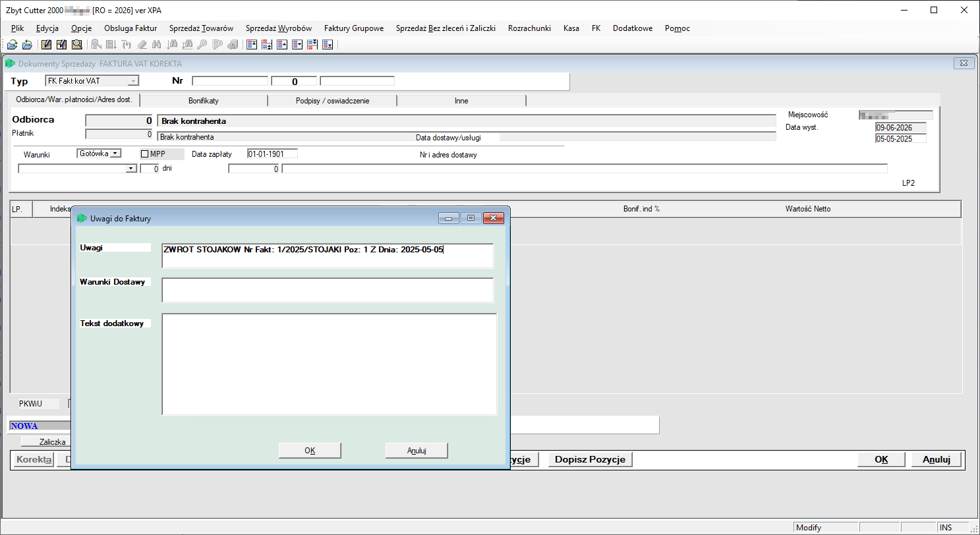Jump to the beginning of table icon
The image size is (980, 535).
click(251, 45)
